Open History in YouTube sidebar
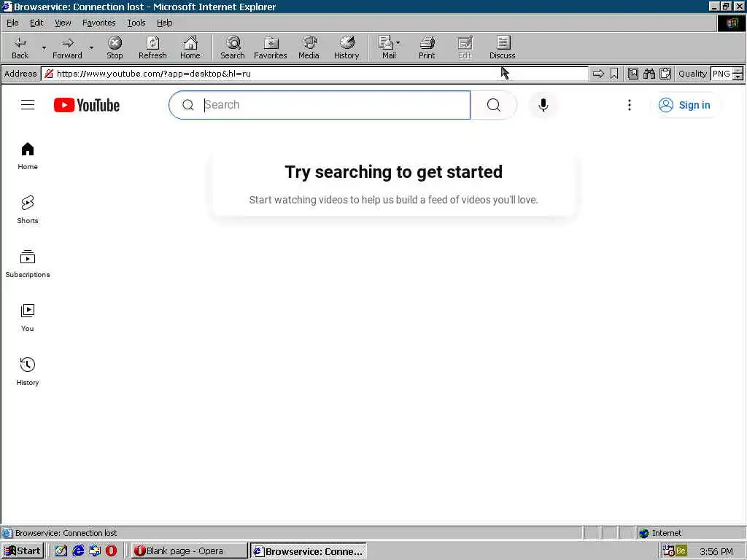Viewport: 747px width, 560px height. click(28, 371)
